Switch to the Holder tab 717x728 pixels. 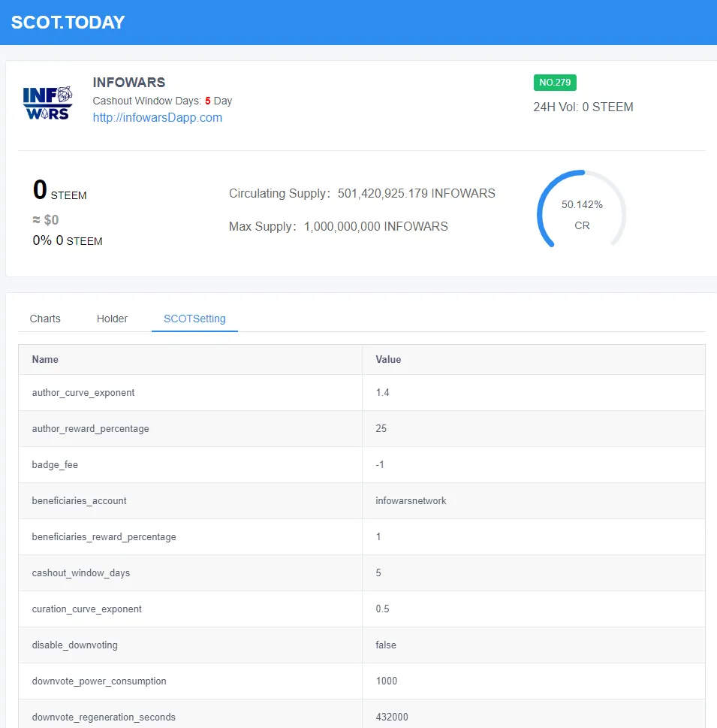pyautogui.click(x=112, y=319)
